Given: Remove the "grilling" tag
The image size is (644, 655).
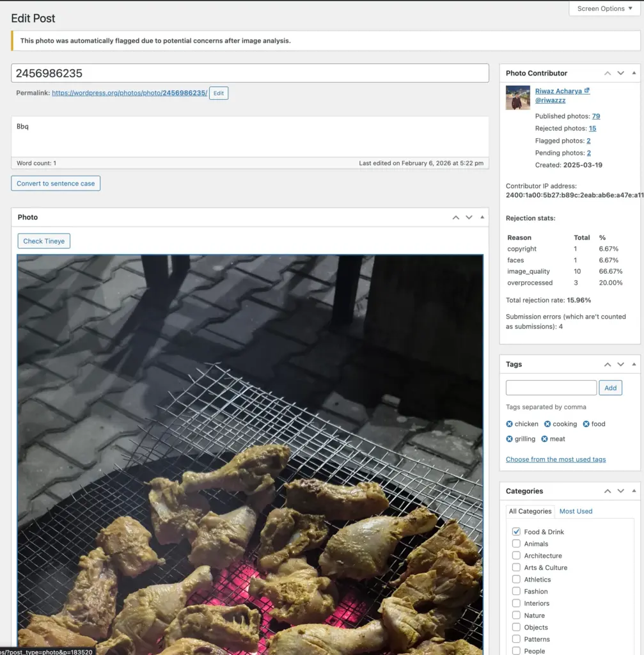Looking at the screenshot, I should pyautogui.click(x=509, y=439).
